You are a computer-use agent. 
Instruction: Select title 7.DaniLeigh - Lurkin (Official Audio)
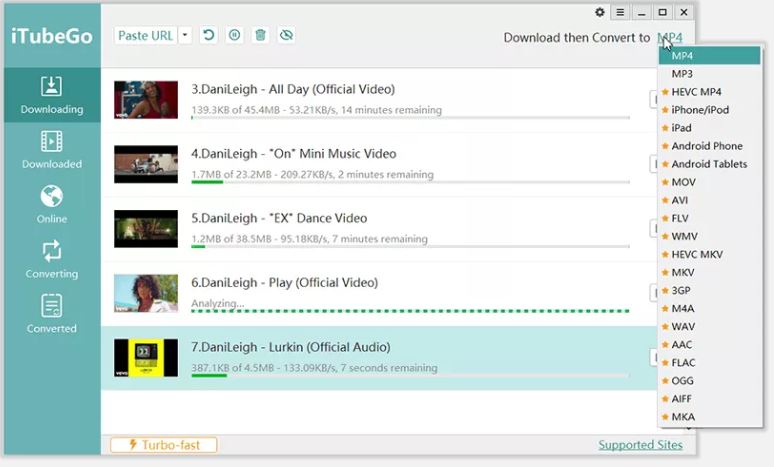click(x=291, y=347)
